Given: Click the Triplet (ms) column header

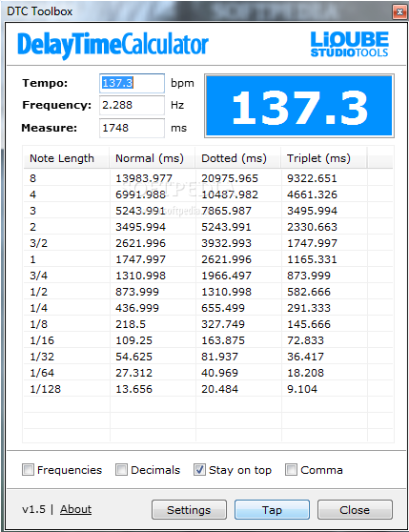Looking at the screenshot, I should pyautogui.click(x=324, y=158).
